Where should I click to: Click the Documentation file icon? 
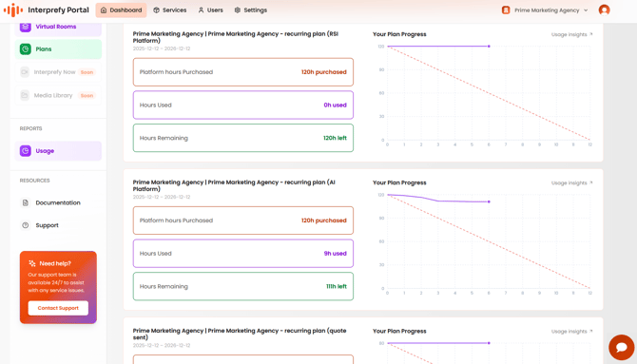point(25,202)
